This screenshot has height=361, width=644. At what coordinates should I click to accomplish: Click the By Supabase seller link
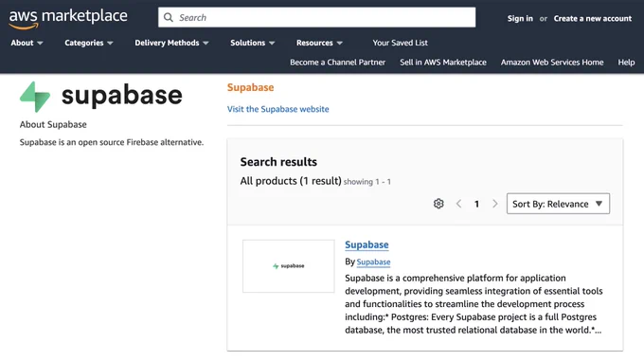coord(373,262)
